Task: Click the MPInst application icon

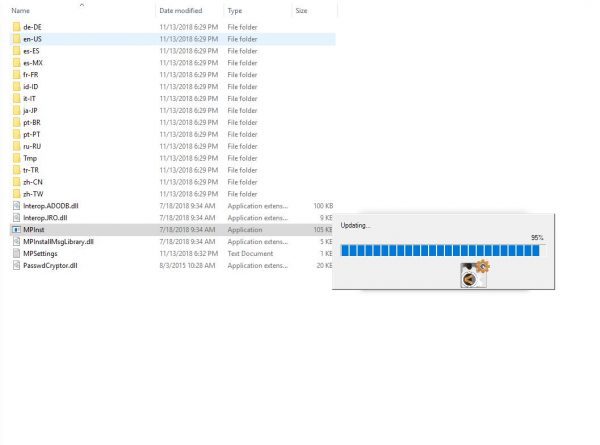Action: click(16, 229)
